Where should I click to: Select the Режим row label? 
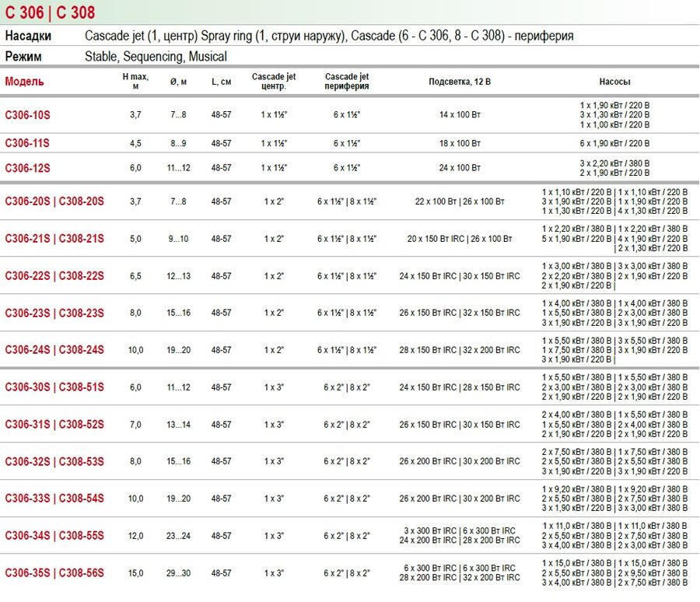point(24,57)
